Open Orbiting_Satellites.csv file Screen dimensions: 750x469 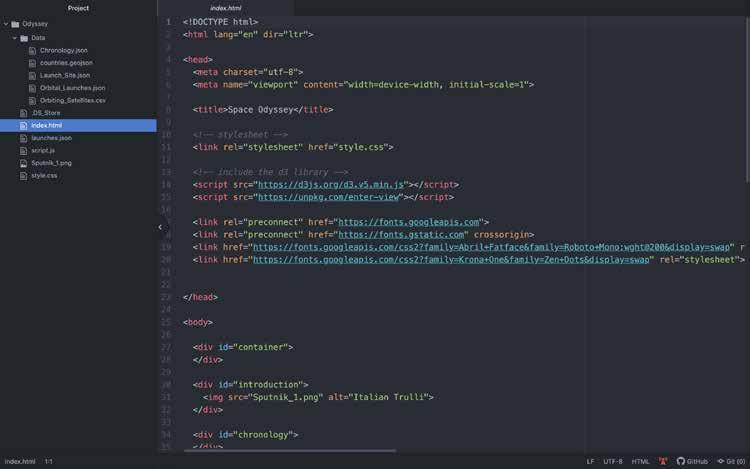73,100
